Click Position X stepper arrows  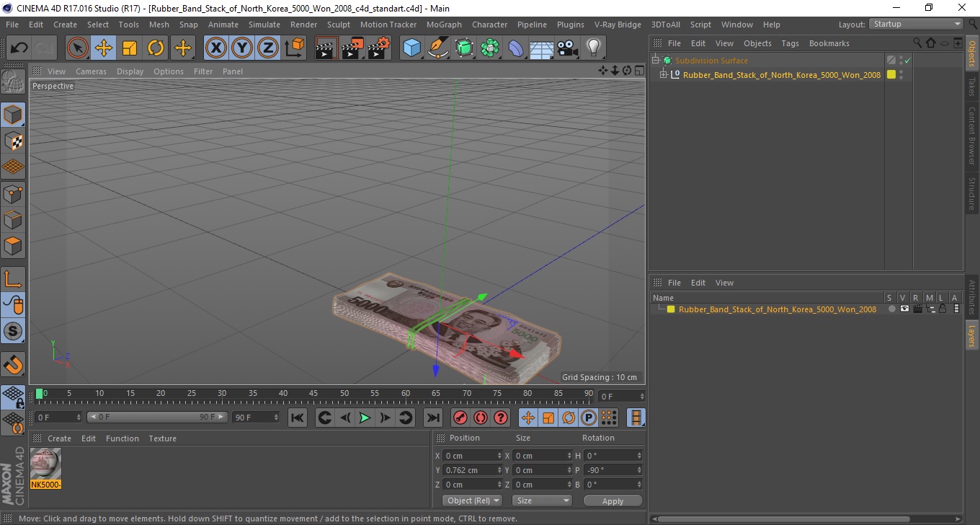coord(499,456)
